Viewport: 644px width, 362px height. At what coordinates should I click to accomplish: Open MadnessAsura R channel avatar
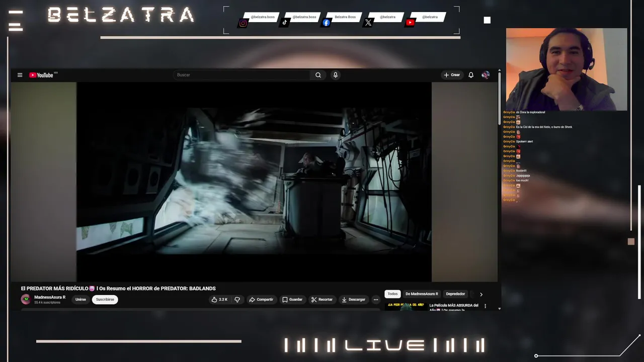(x=26, y=300)
